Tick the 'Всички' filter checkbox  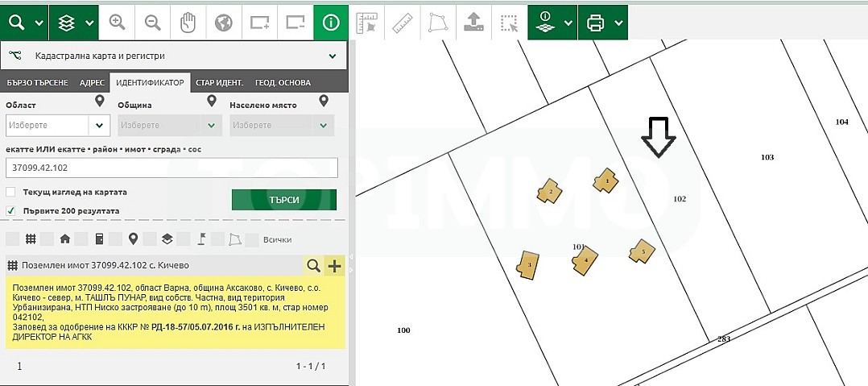pyautogui.click(x=252, y=239)
